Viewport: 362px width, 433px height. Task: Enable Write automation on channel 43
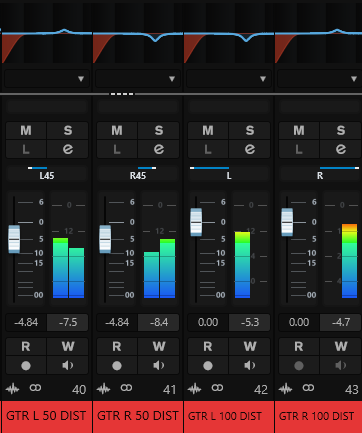click(x=341, y=347)
